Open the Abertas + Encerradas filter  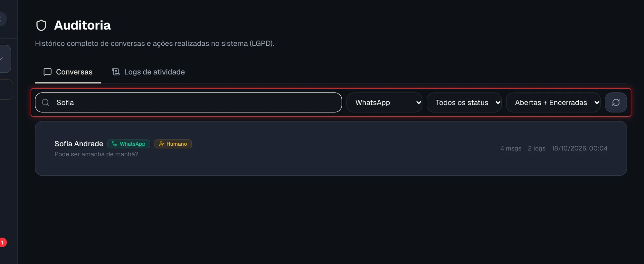(553, 103)
